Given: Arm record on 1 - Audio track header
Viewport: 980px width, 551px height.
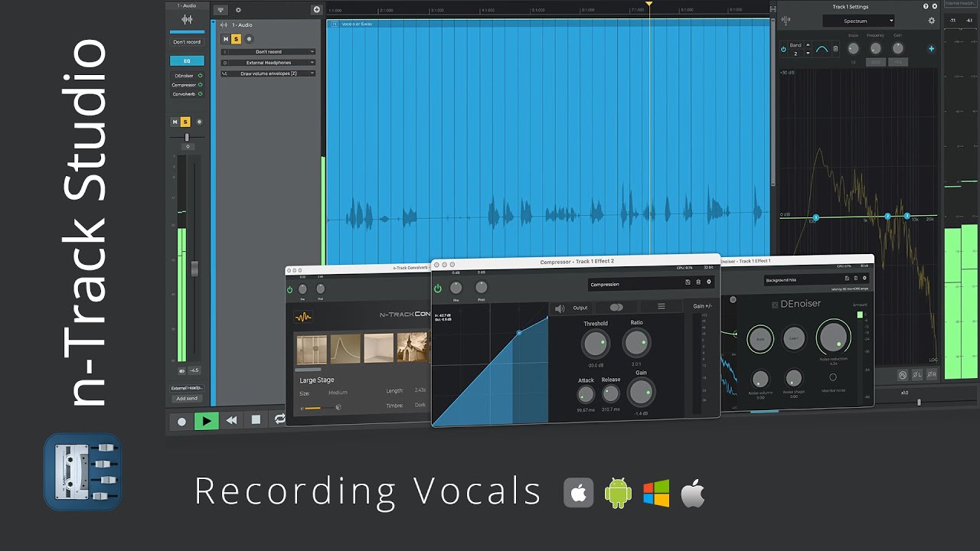Looking at the screenshot, I should point(249,39).
